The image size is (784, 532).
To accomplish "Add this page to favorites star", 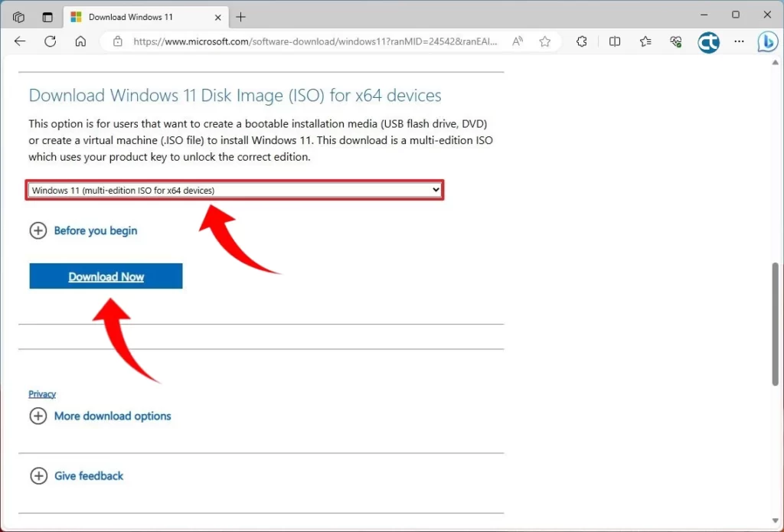I will (x=545, y=41).
